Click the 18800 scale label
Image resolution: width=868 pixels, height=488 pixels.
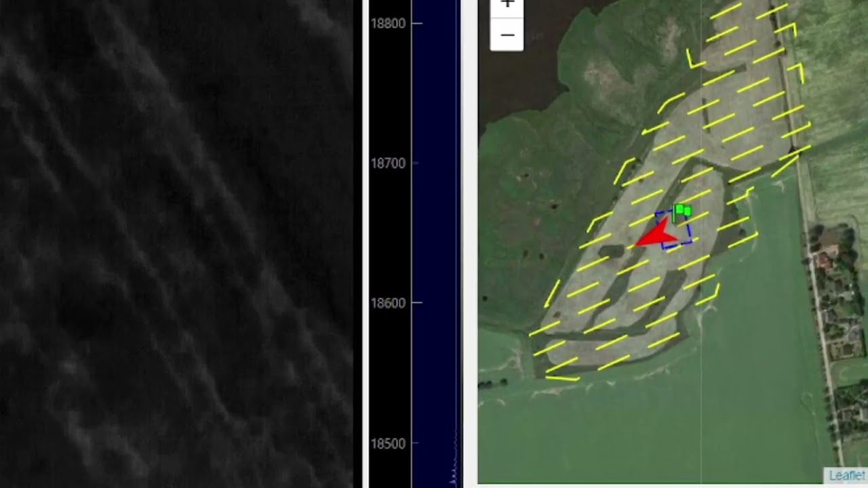point(388,23)
